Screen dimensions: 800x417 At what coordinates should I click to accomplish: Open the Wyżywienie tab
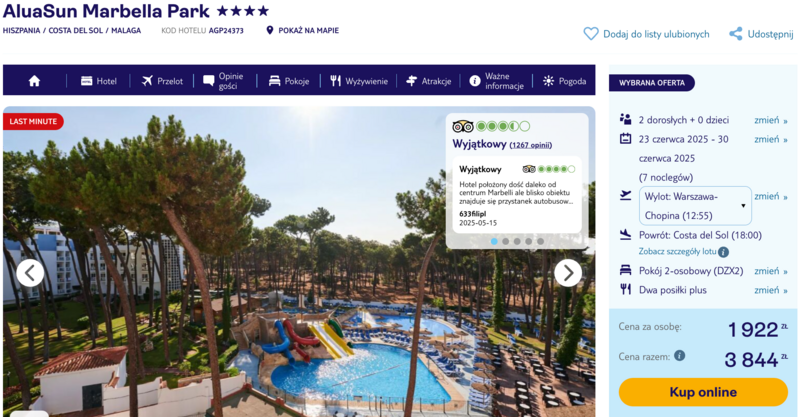click(359, 81)
